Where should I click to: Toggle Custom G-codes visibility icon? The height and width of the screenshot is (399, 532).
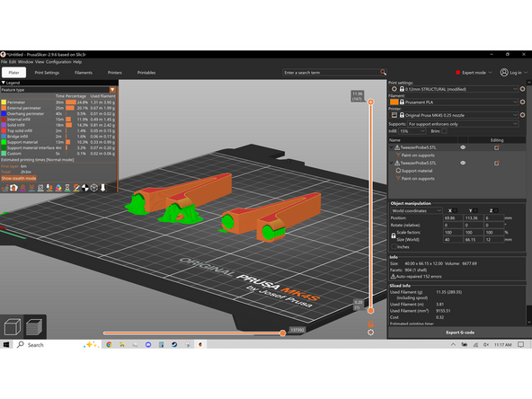(76, 188)
